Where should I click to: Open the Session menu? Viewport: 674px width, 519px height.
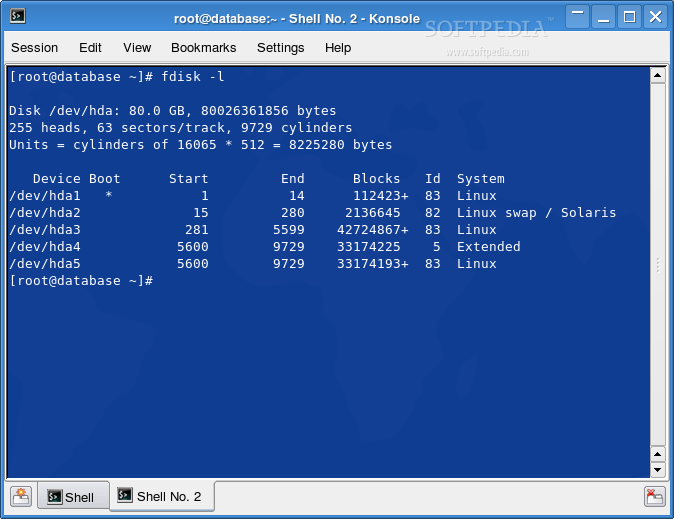34,48
